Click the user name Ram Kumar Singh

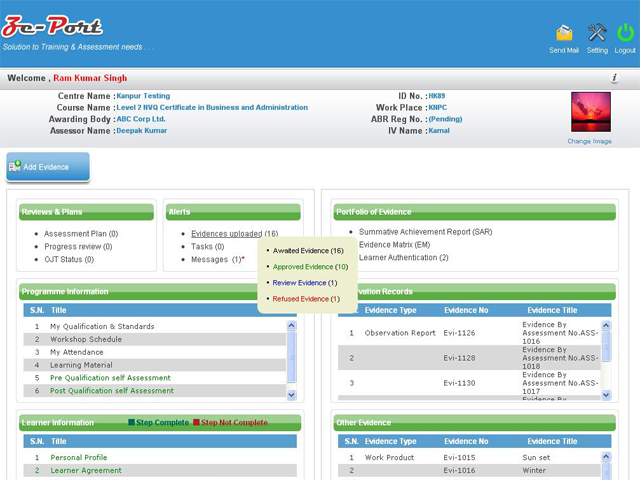90,78
